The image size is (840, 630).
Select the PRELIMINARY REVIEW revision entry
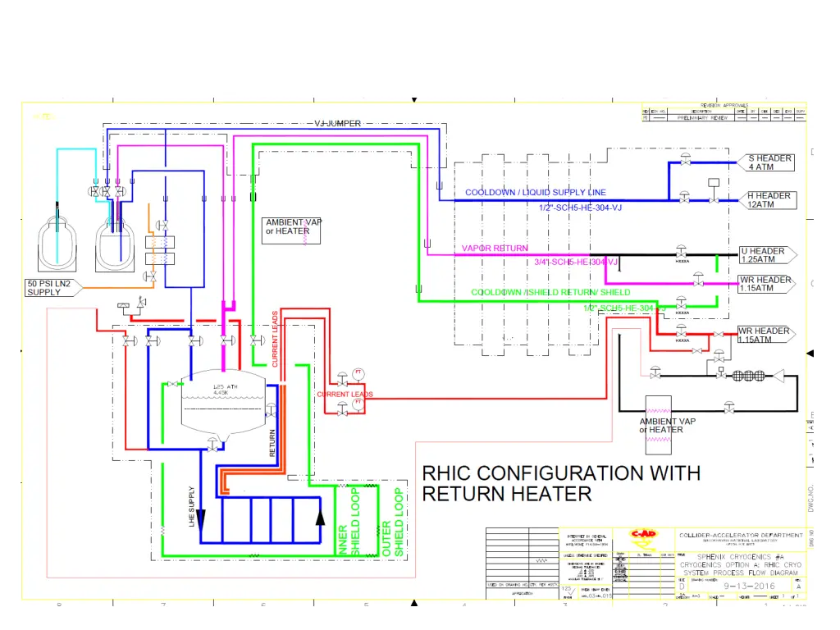pos(702,118)
